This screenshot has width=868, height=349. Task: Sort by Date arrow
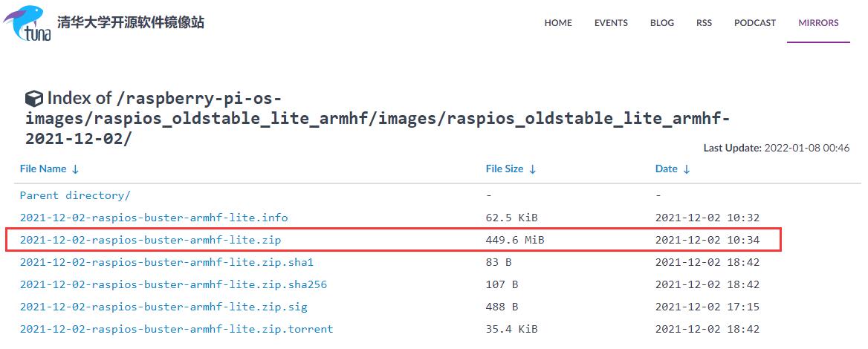pos(686,169)
